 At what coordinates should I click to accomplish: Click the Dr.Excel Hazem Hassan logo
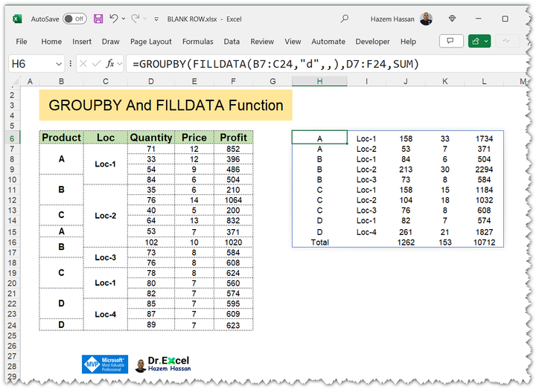pyautogui.click(x=163, y=365)
